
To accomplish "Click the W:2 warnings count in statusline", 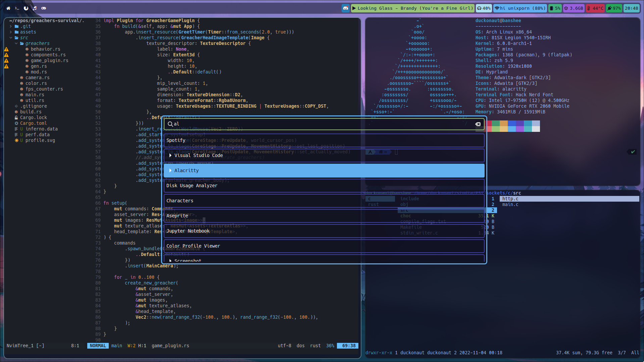I will pyautogui.click(x=131, y=346).
